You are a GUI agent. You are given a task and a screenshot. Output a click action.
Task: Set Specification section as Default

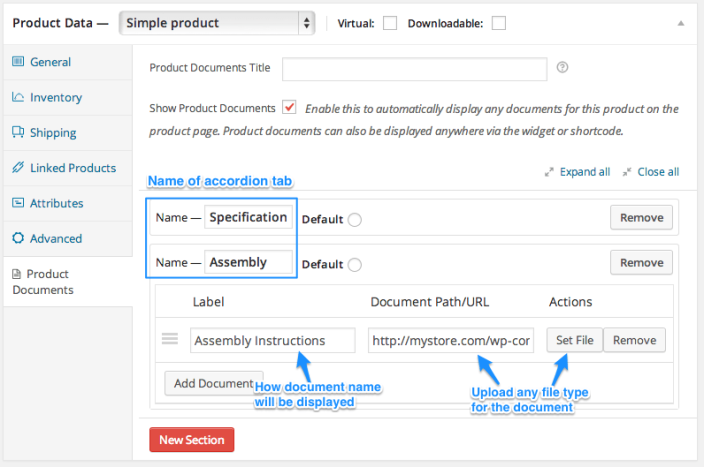[355, 219]
